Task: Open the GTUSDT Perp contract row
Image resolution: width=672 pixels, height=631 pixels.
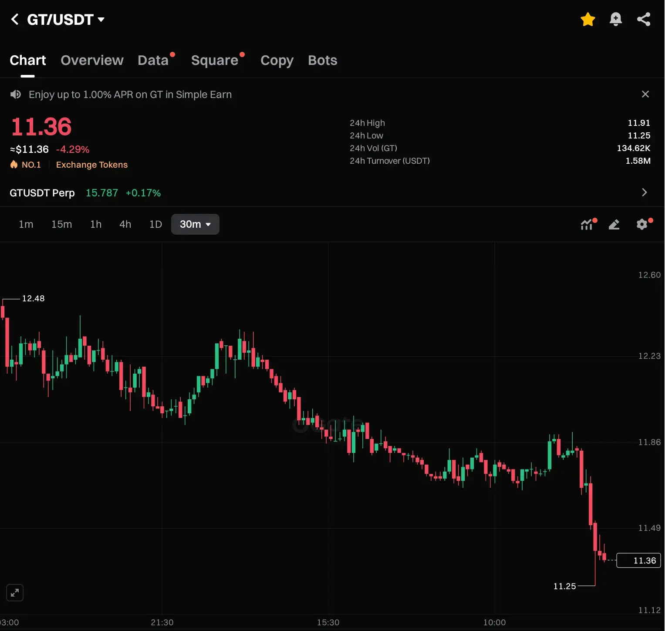Action: [x=332, y=192]
